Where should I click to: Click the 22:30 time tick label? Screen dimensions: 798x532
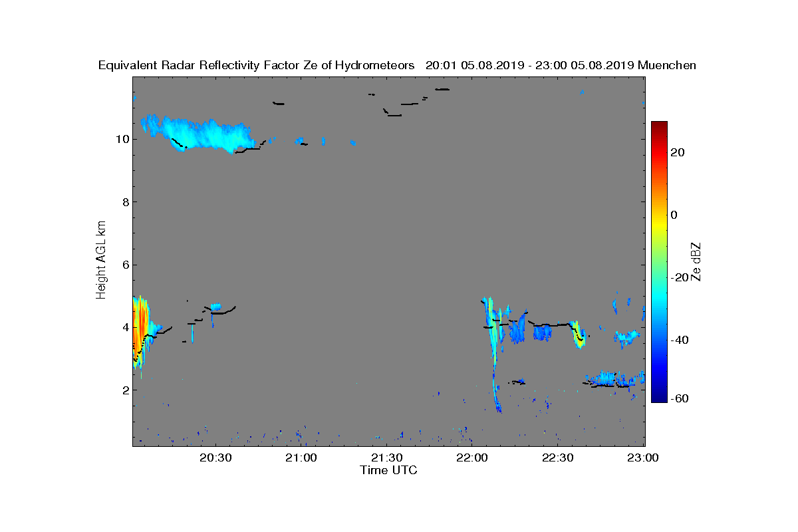coord(558,458)
